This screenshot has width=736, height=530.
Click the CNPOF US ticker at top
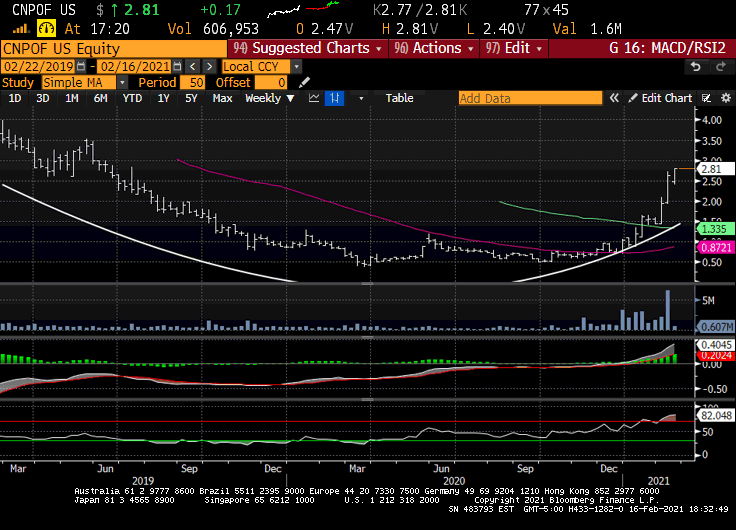point(43,9)
